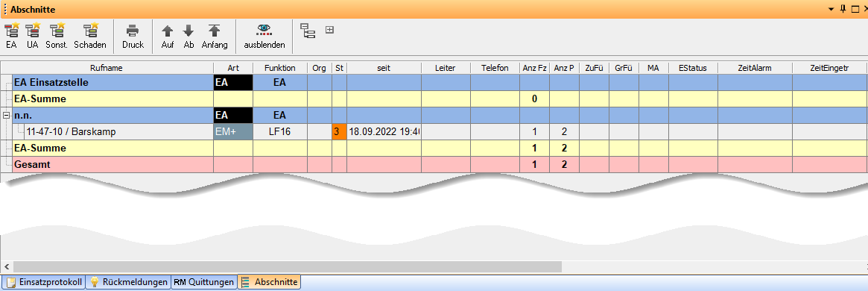Switch to the Quittungen tab

pyautogui.click(x=203, y=282)
